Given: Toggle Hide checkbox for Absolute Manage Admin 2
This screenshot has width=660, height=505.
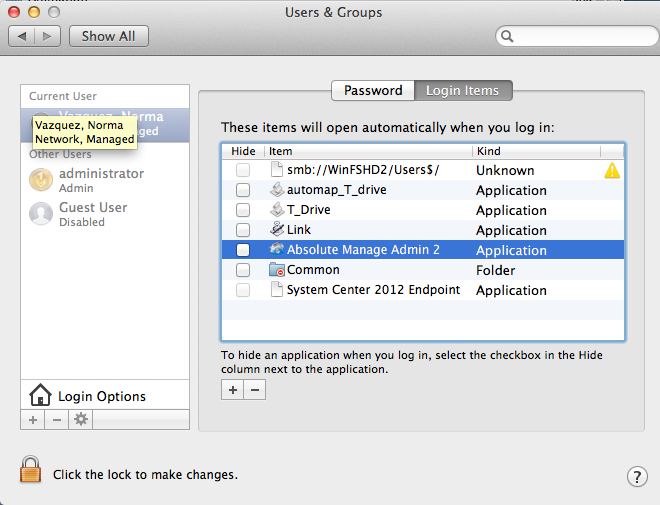Looking at the screenshot, I should (x=243, y=250).
